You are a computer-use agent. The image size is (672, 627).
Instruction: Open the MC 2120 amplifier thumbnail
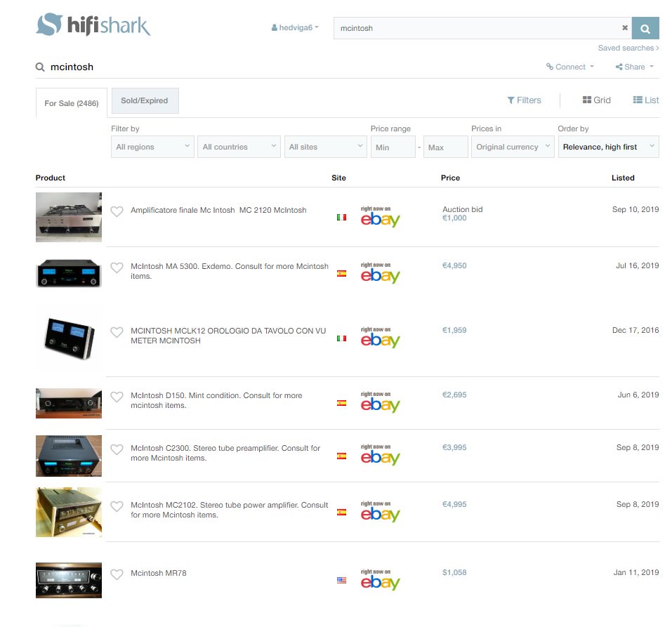click(x=69, y=217)
